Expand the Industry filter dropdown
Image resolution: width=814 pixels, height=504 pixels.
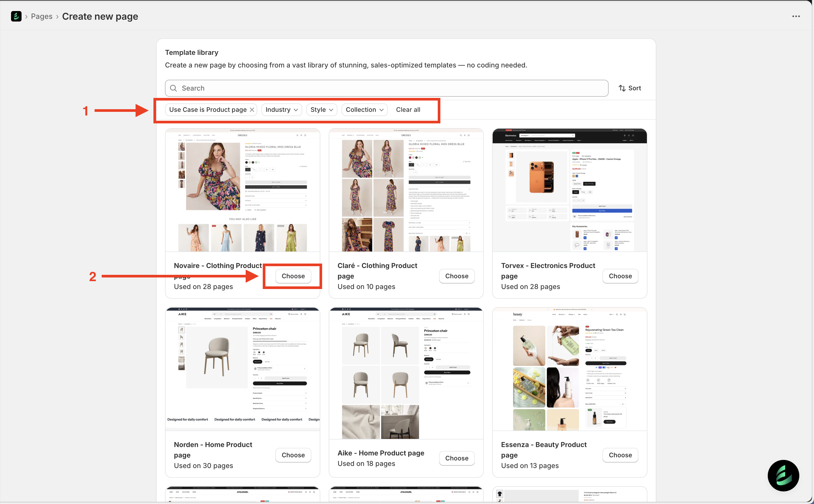[x=282, y=110]
